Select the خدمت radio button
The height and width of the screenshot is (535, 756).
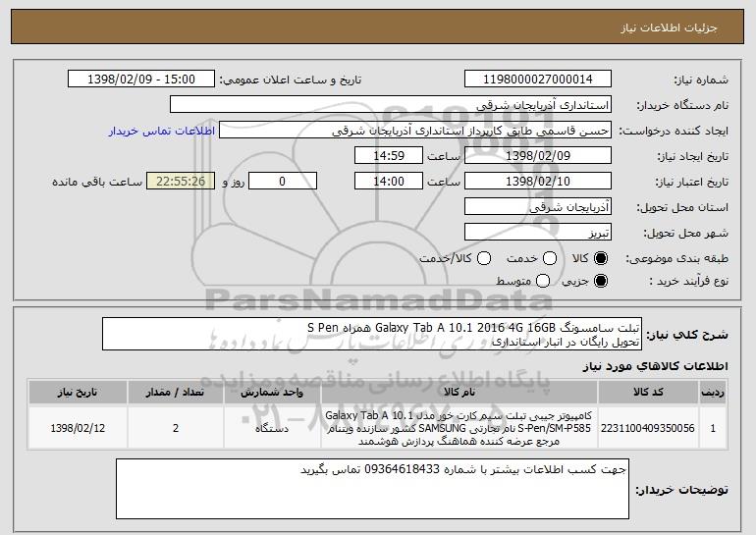click(x=550, y=259)
